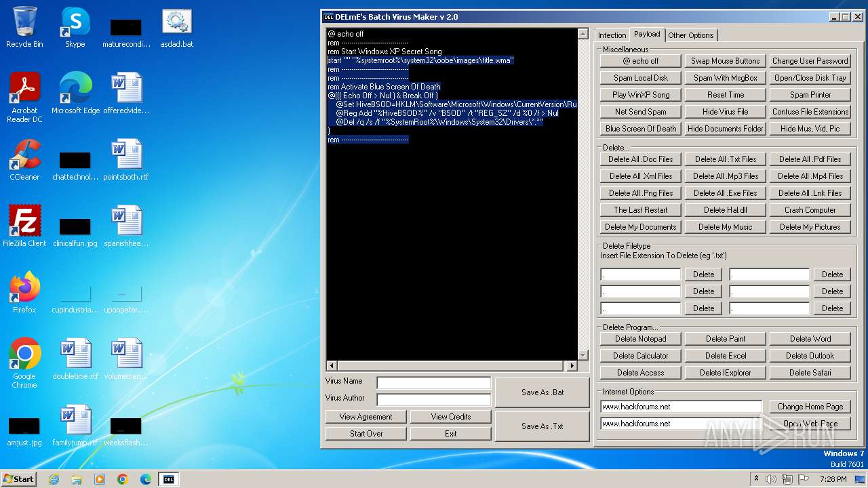The width and height of the screenshot is (868, 488).
Task: Open the Skype desktop shortcut
Action: pos(75,27)
